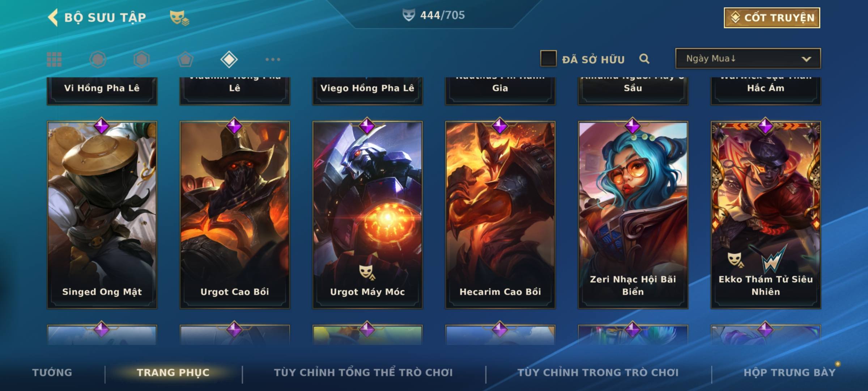Screen dimensions: 868x391
Task: Select the Hecarim Cao Bồi skin card
Action: [x=500, y=215]
